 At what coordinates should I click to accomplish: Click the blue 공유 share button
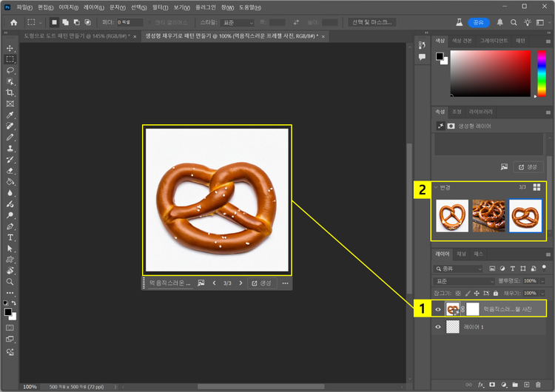pyautogui.click(x=479, y=22)
